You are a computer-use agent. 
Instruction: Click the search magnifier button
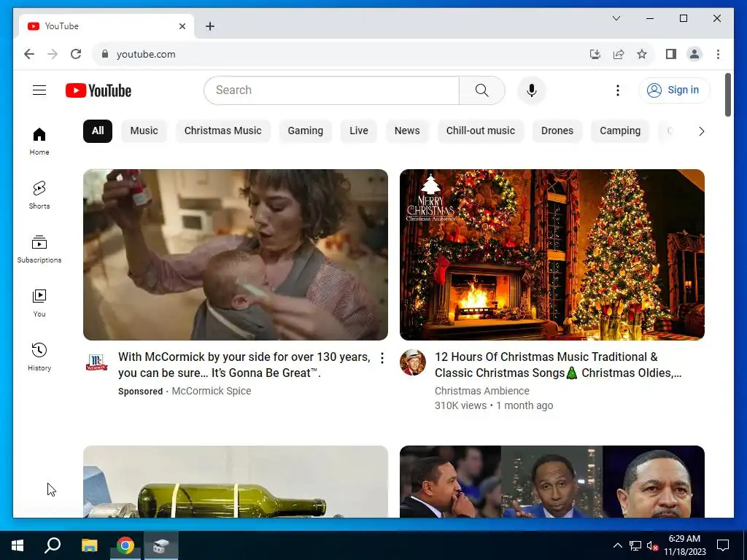point(481,90)
